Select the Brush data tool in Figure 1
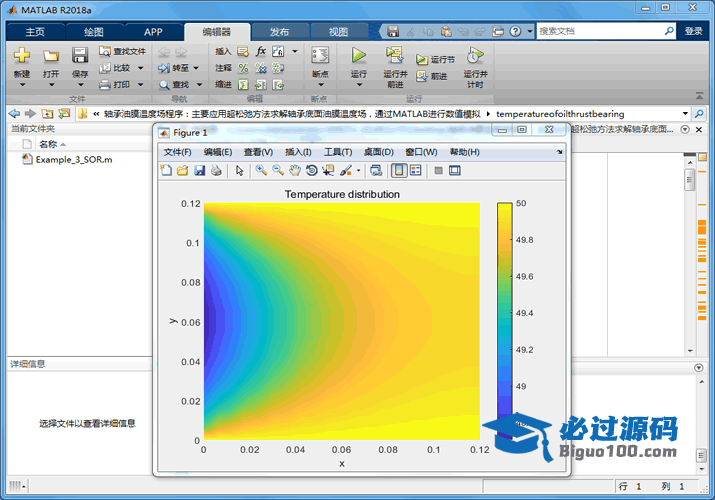 coord(346,170)
